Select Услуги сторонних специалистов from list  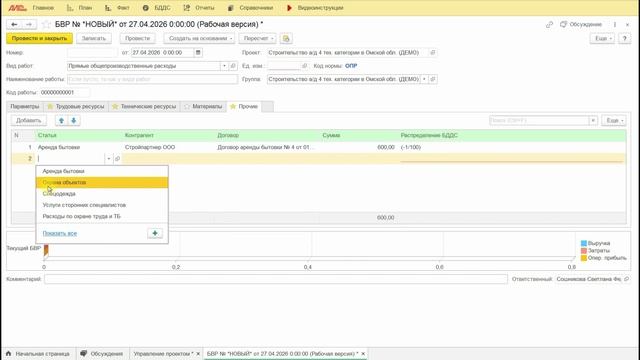pyautogui.click(x=102, y=205)
